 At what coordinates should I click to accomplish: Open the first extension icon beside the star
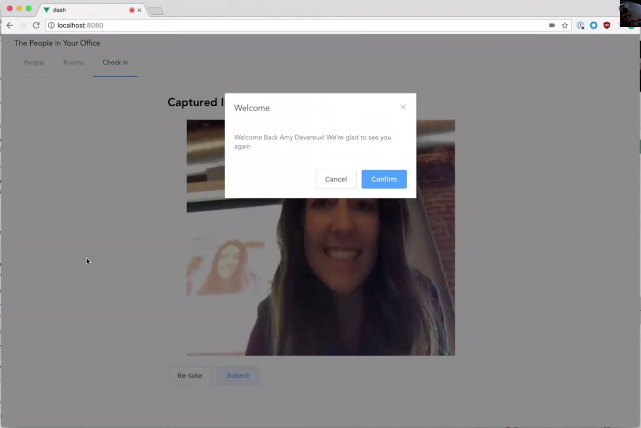pos(580,25)
